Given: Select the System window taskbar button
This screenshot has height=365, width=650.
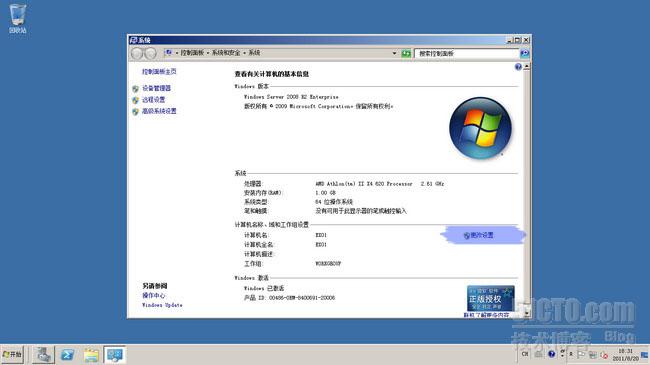Looking at the screenshot, I should pyautogui.click(x=114, y=355).
